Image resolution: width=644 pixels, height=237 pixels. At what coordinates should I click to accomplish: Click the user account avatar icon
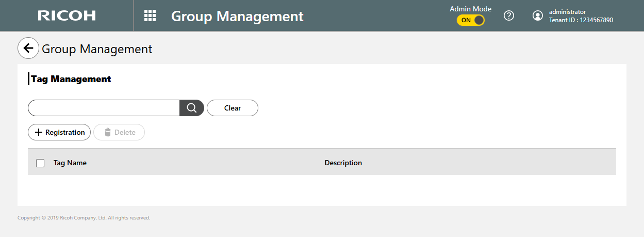538,15
